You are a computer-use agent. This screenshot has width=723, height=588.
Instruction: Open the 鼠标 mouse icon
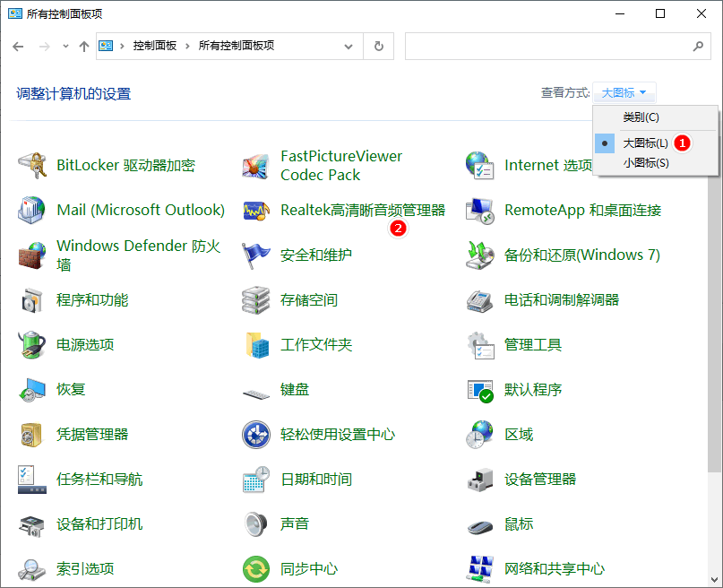480,526
